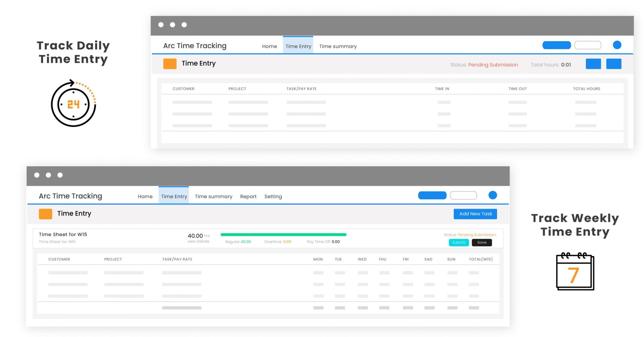
Task: Click the left blue square icon near Total hours
Action: [593, 64]
